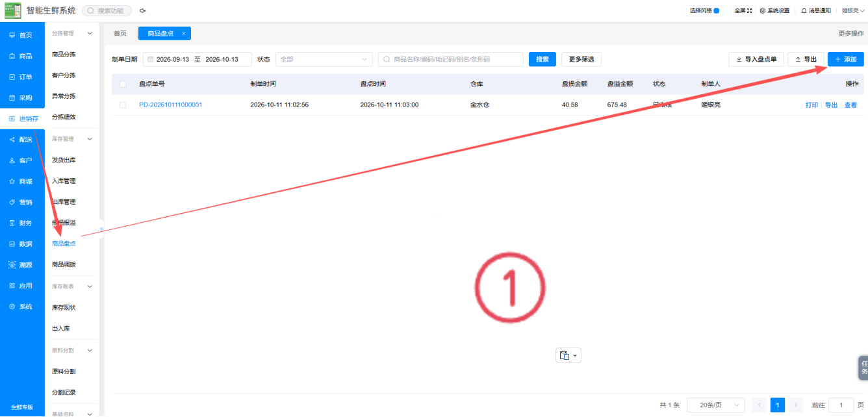Collapse the 库存管理 menu group
Screen dimensions: 868x417
click(x=90, y=139)
